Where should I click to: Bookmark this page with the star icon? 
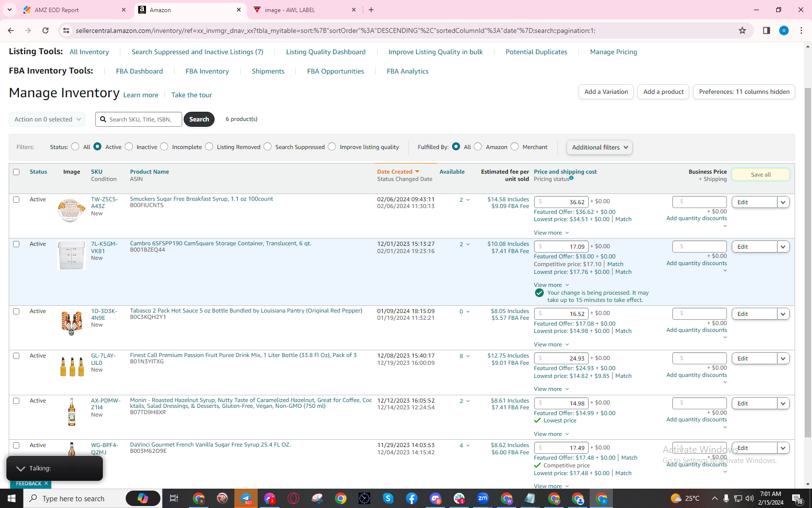click(x=742, y=30)
